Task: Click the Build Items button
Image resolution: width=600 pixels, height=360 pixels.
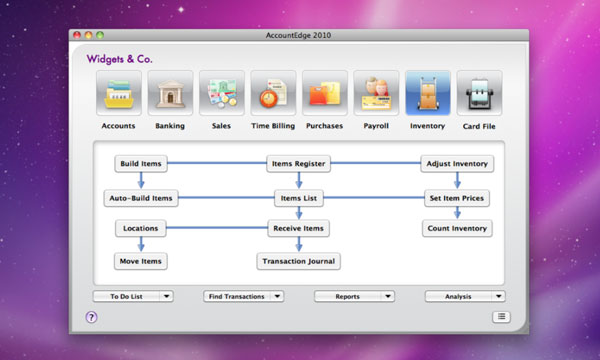Action: tap(141, 164)
